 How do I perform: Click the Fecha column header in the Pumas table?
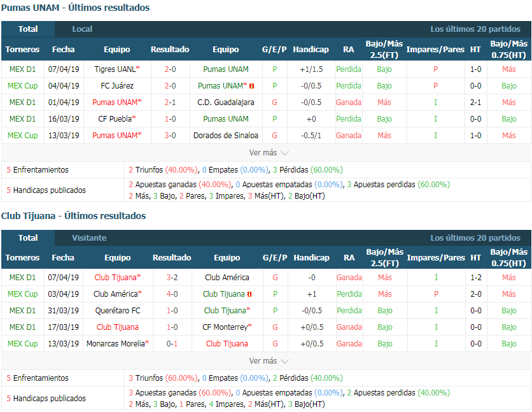64,50
